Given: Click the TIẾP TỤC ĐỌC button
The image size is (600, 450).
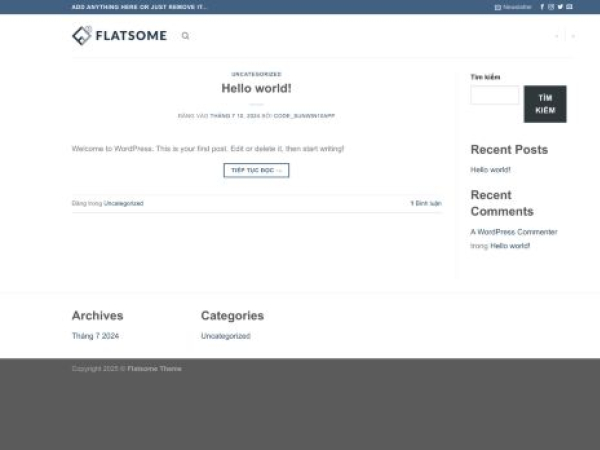Looking at the screenshot, I should click(x=256, y=170).
